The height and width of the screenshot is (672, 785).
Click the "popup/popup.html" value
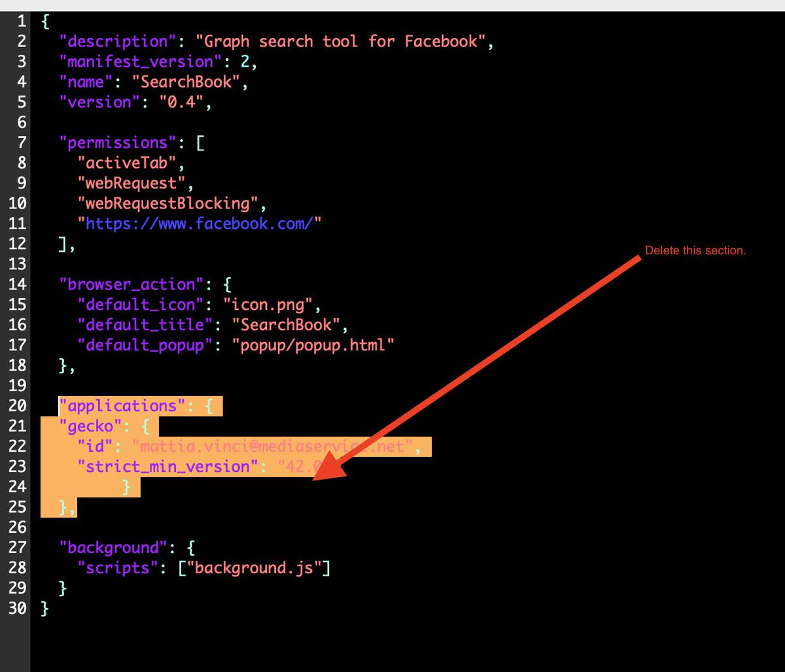(x=313, y=345)
